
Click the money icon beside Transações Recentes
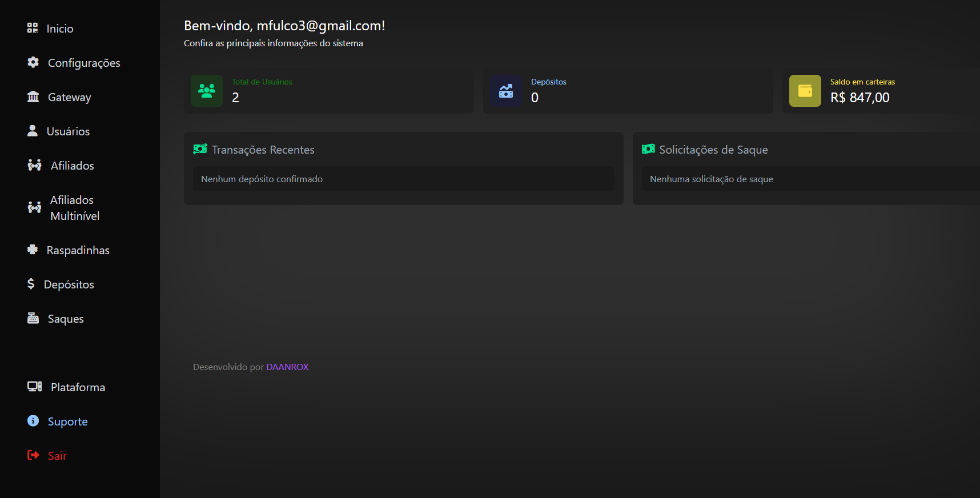200,149
